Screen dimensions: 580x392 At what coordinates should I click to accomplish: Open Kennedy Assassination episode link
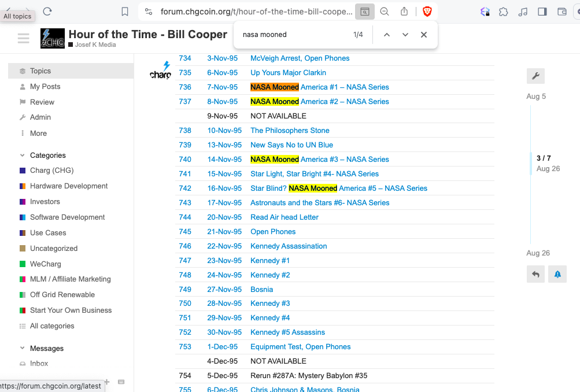point(289,246)
